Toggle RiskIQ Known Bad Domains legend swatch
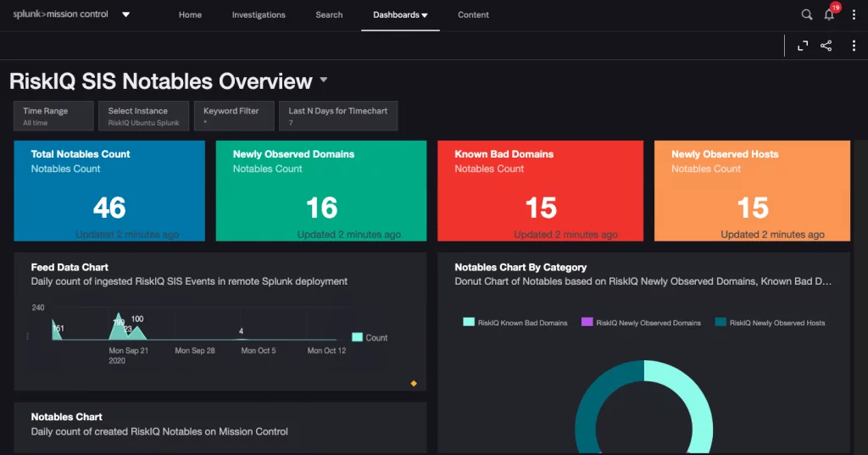 click(x=468, y=322)
